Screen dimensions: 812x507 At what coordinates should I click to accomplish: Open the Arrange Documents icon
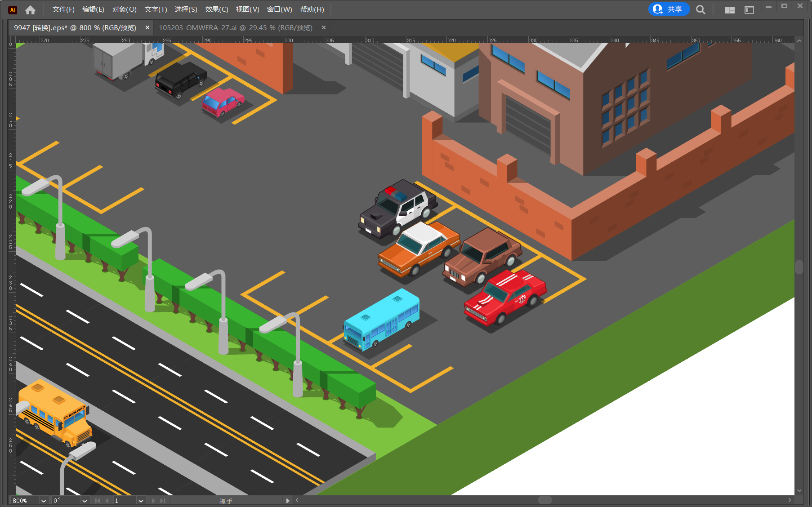(730, 10)
